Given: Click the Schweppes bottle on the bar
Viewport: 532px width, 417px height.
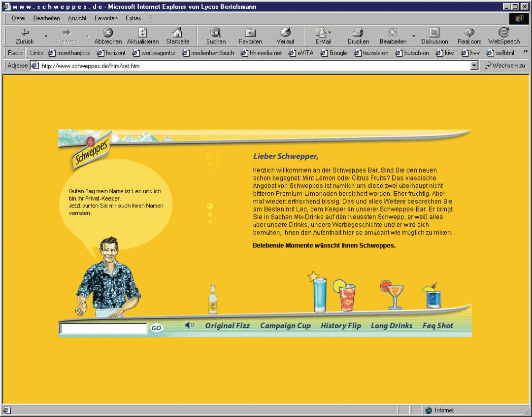Looking at the screenshot, I should tap(213, 299).
